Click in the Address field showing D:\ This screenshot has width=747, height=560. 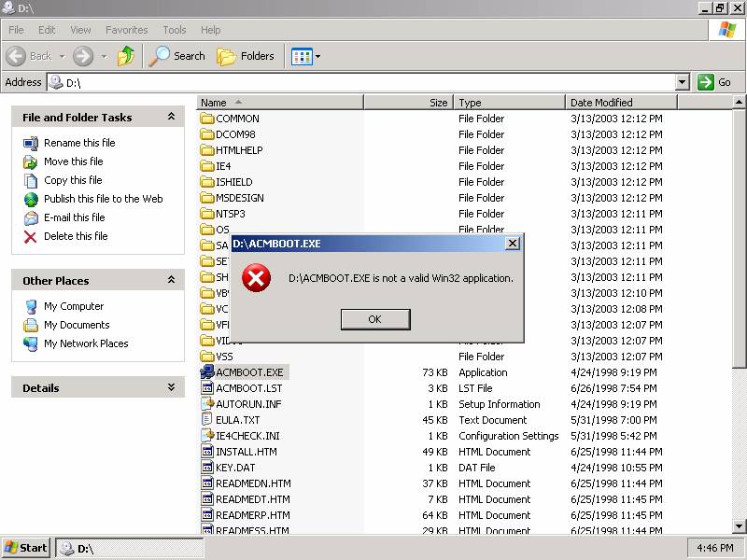click(x=361, y=82)
